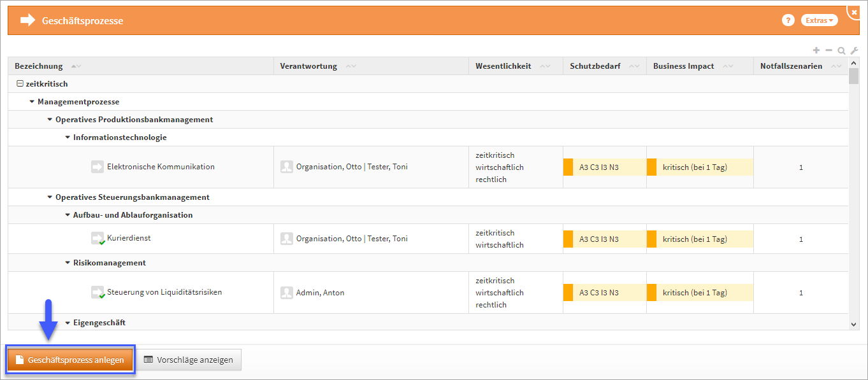
Task: Open table search magnifier icon
Action: pyautogui.click(x=841, y=51)
